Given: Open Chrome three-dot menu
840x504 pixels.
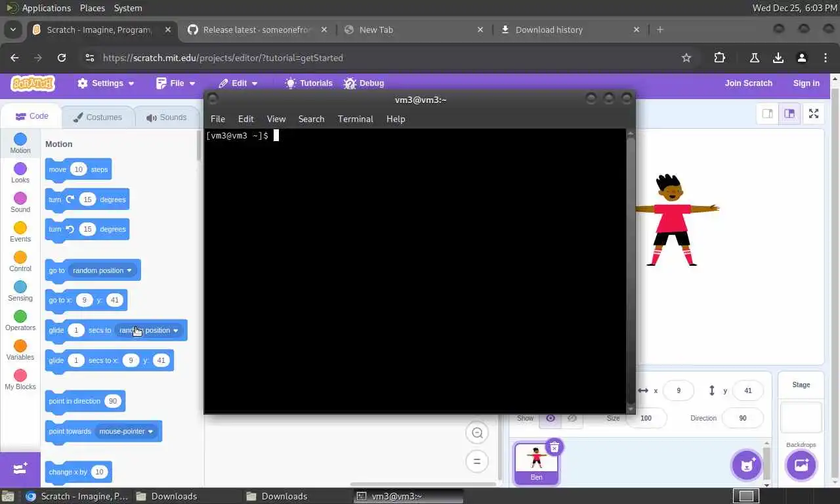Looking at the screenshot, I should 826,58.
